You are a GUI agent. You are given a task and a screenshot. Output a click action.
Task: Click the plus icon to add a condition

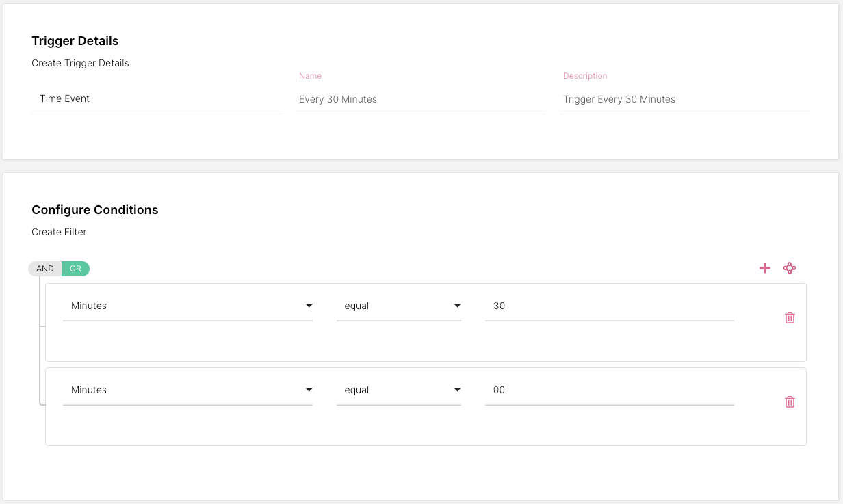765,268
